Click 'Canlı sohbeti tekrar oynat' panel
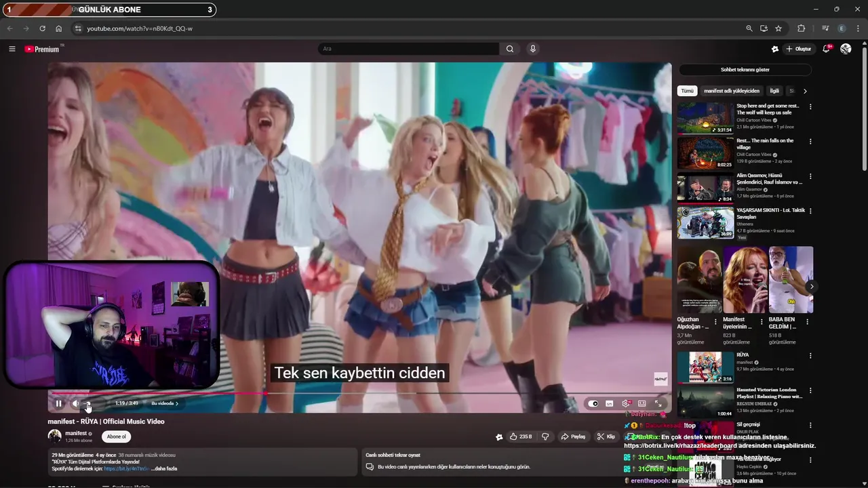This screenshot has width=868, height=488. [487, 461]
